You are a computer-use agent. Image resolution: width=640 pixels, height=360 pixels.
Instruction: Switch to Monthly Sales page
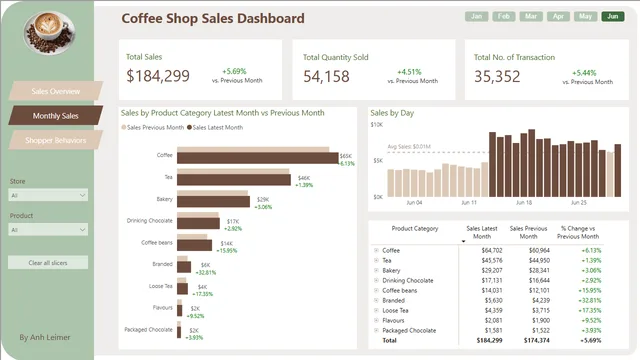pyautogui.click(x=56, y=116)
